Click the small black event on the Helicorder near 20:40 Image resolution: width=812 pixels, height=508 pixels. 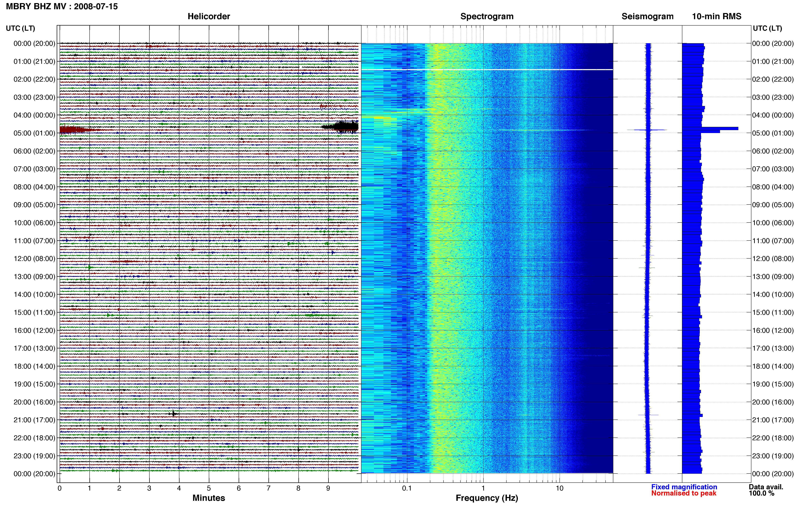pyautogui.click(x=173, y=414)
